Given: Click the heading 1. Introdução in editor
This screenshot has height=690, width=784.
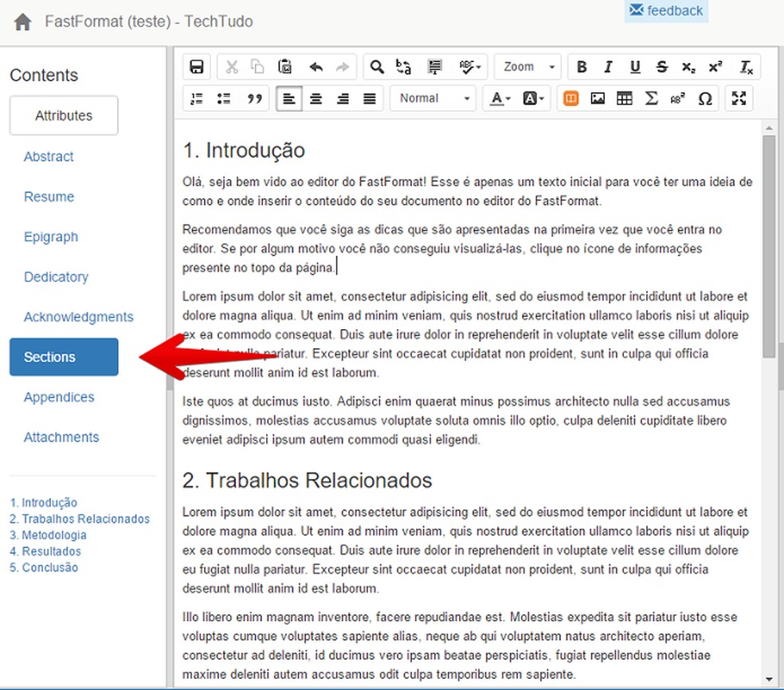Looking at the screenshot, I should pos(244,151).
